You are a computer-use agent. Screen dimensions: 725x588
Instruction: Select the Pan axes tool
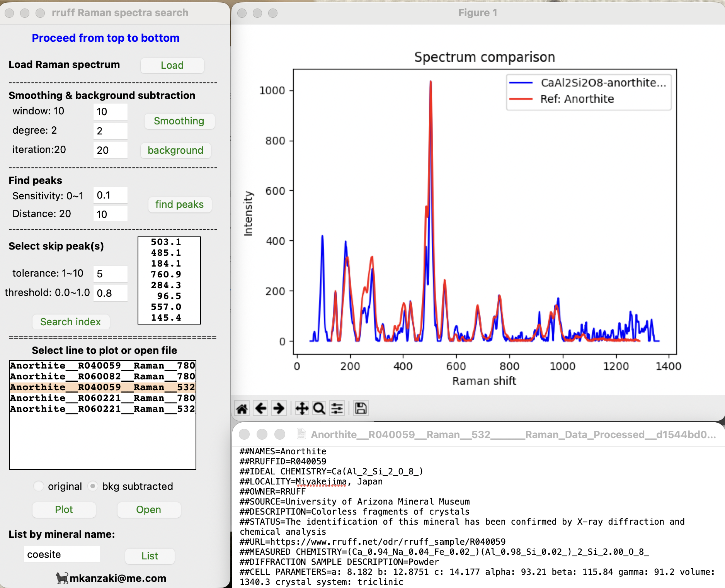[x=302, y=408]
